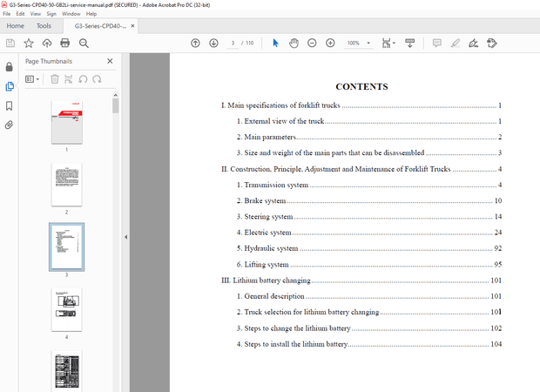This screenshot has width=540, height=392.
Task: Click the Print file icon
Action: (x=67, y=43)
